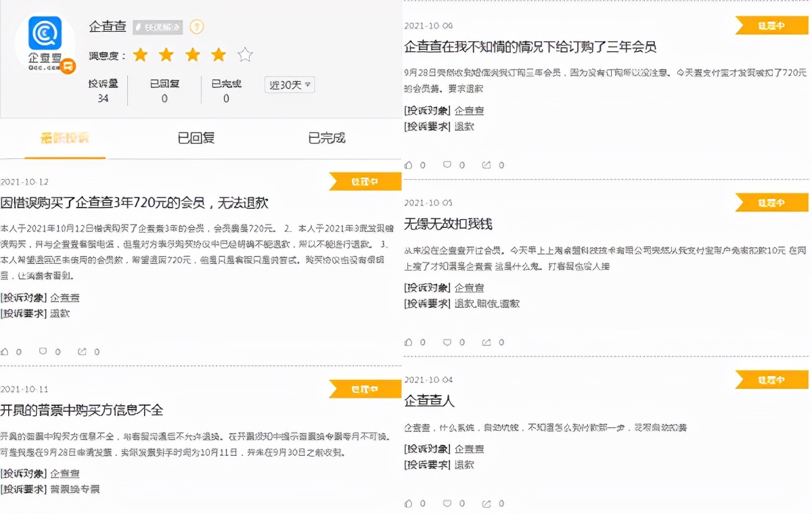
Task: Toggle the first rating star under 满意度
Action: pos(140,55)
